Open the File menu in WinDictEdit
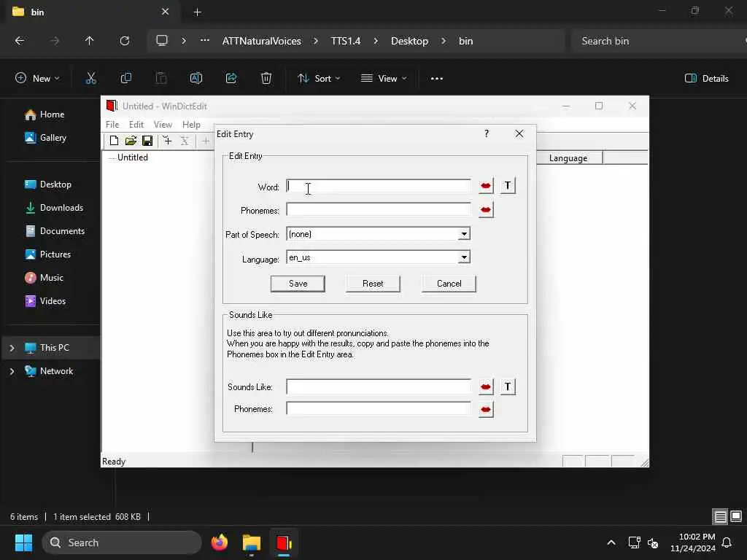The height and width of the screenshot is (560, 747). pos(112,124)
